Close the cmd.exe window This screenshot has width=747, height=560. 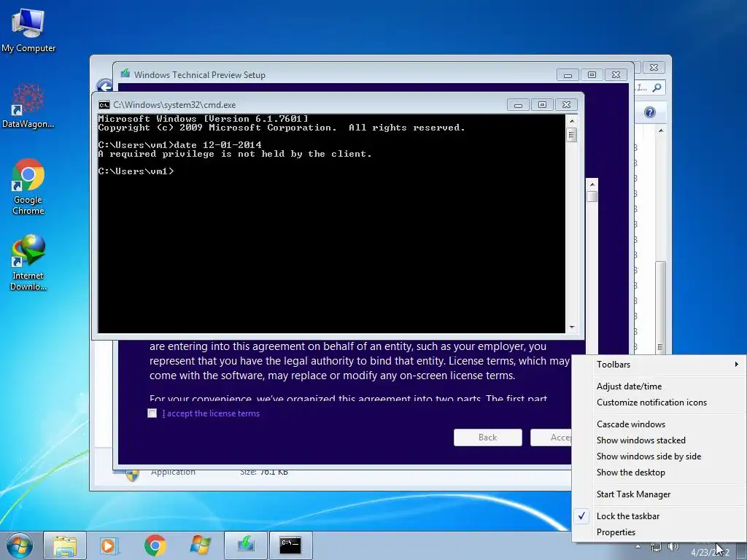coord(566,105)
